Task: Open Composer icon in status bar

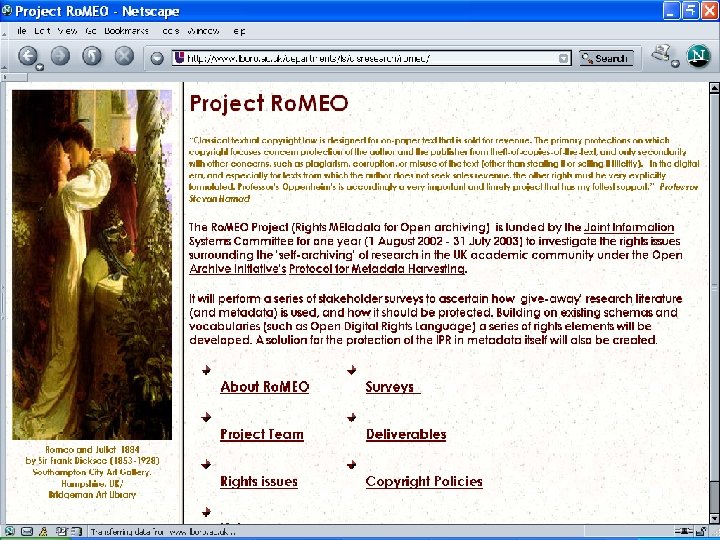Action: point(61,531)
